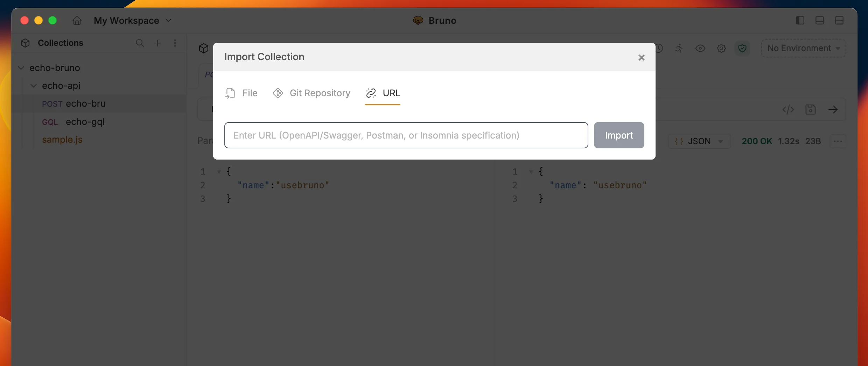Open the No Environment dropdown
This screenshot has height=366, width=868.
coord(804,48)
